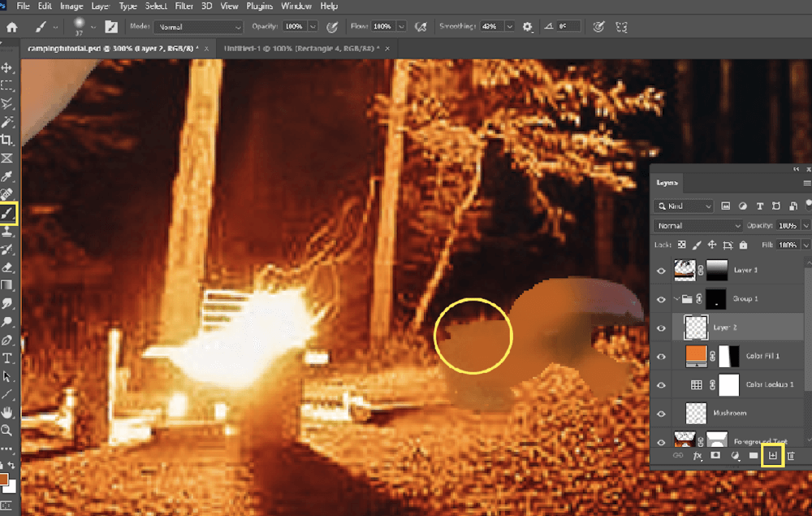Select the Color Fill 1 orange thumbnail
This screenshot has width=812, height=516.
[696, 356]
